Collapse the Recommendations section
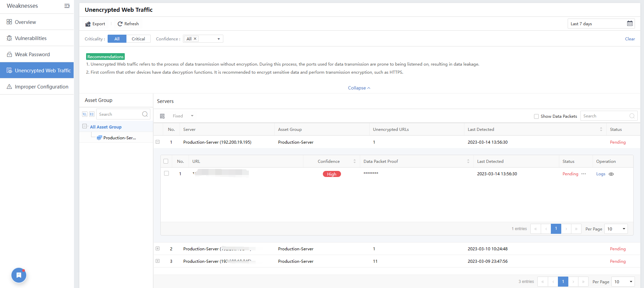644x288 pixels. coord(359,88)
